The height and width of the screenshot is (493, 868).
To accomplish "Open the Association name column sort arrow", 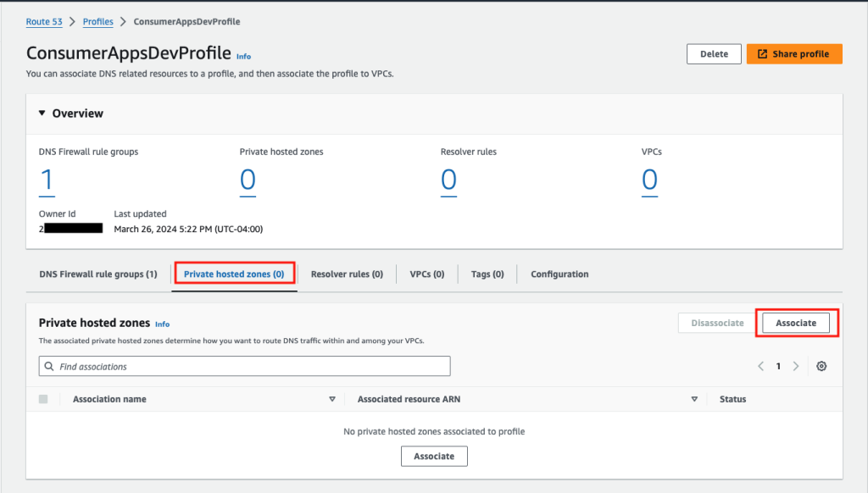I will coord(331,398).
